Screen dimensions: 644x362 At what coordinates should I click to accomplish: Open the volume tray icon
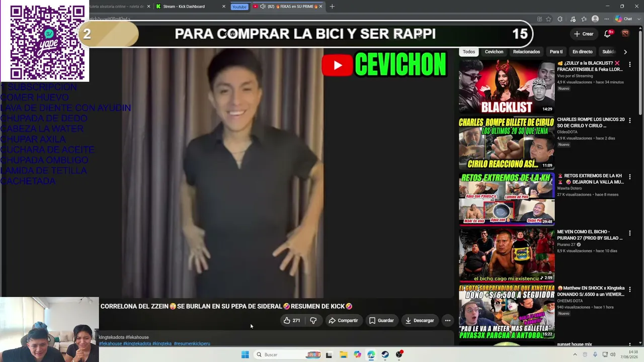point(613,354)
